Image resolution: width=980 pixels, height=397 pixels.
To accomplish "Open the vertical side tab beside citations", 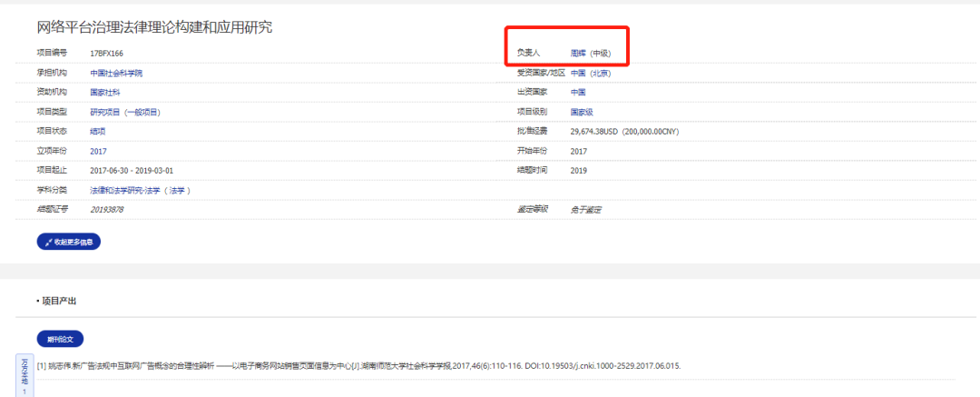I will click(x=24, y=376).
